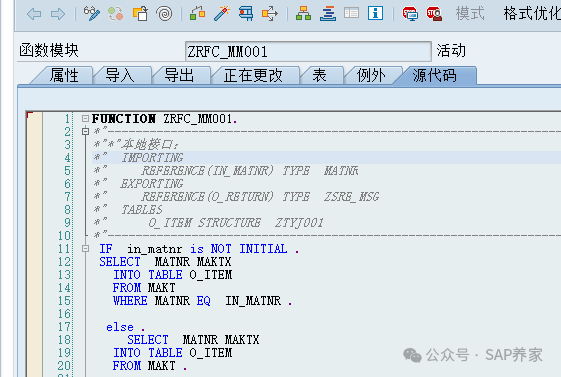
Task: Click line 'IF in_matnr is NOT INITIAL .'
Action: [x=199, y=249]
